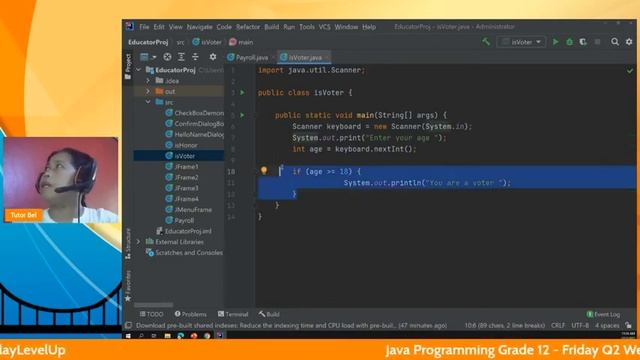Open Favorites tool window side tab
640x360 pixels.
pos(128,286)
